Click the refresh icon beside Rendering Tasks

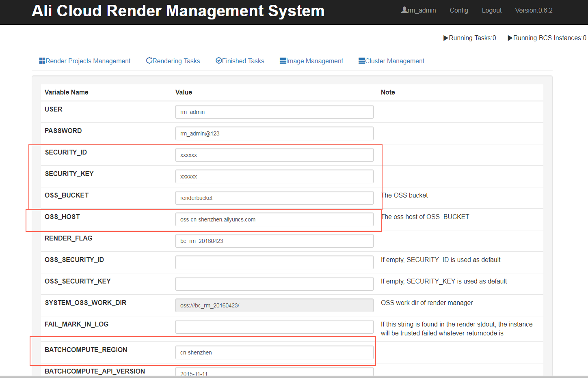coord(149,61)
